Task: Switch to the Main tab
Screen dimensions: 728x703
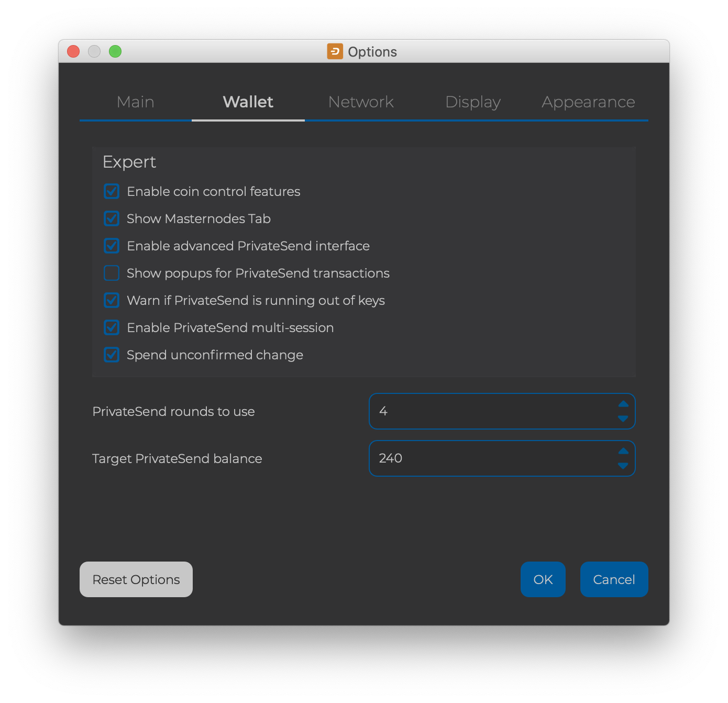Action: pos(136,102)
